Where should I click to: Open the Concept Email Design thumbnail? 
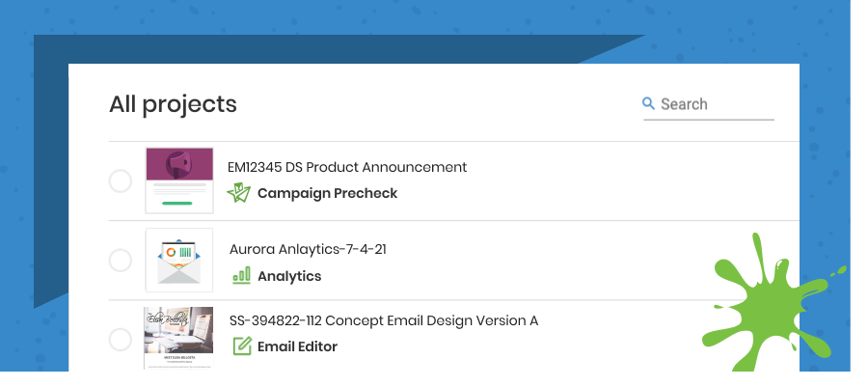pos(178,338)
